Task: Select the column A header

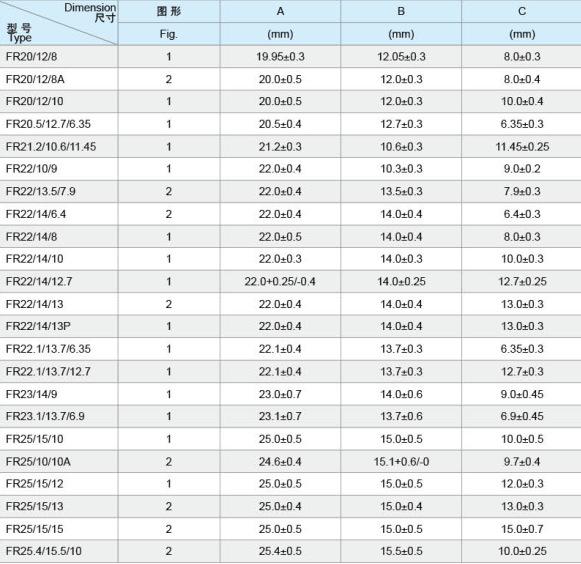Action: pos(280,11)
